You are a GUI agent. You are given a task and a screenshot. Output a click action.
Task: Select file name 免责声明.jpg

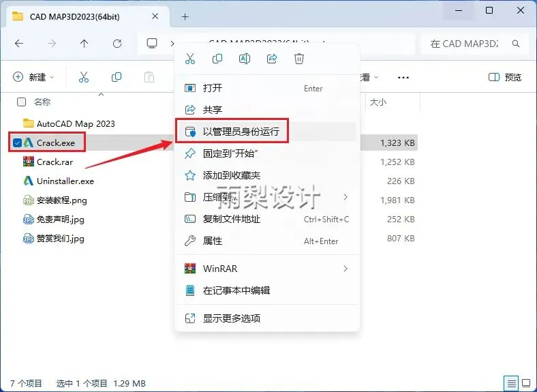[x=60, y=220]
